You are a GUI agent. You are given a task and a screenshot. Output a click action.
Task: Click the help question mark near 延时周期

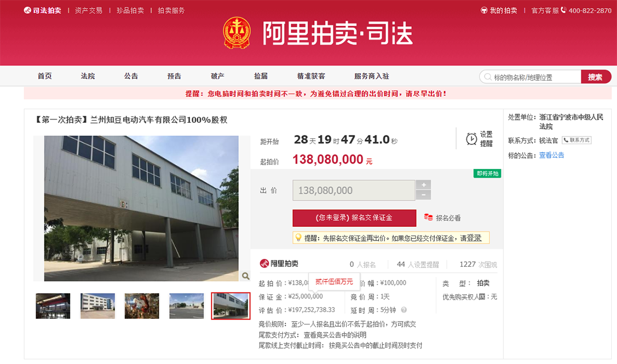404,310
